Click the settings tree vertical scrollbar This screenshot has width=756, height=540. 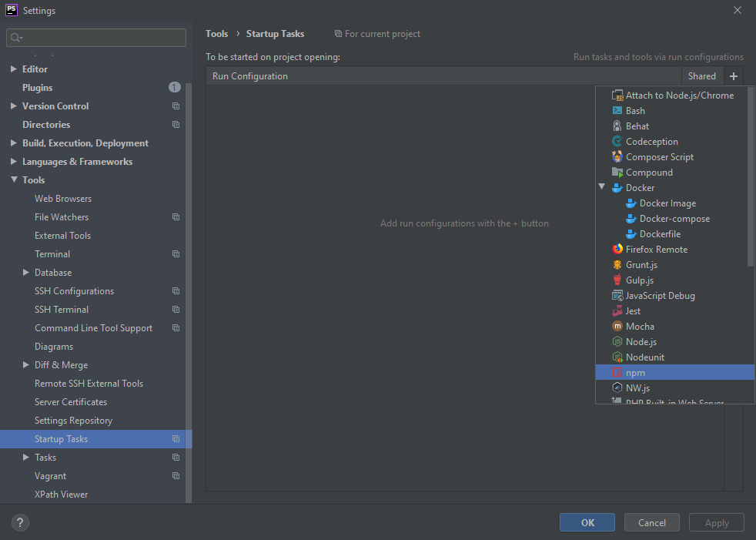[x=189, y=293]
